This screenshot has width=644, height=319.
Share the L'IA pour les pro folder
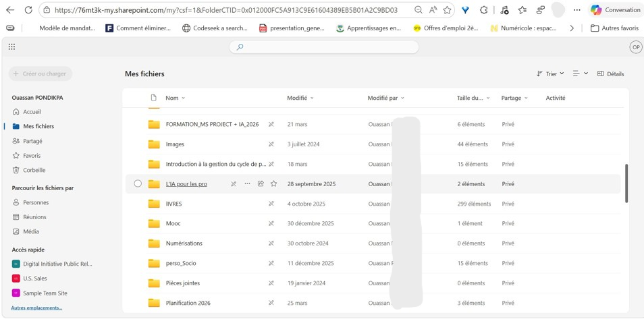[x=261, y=183]
